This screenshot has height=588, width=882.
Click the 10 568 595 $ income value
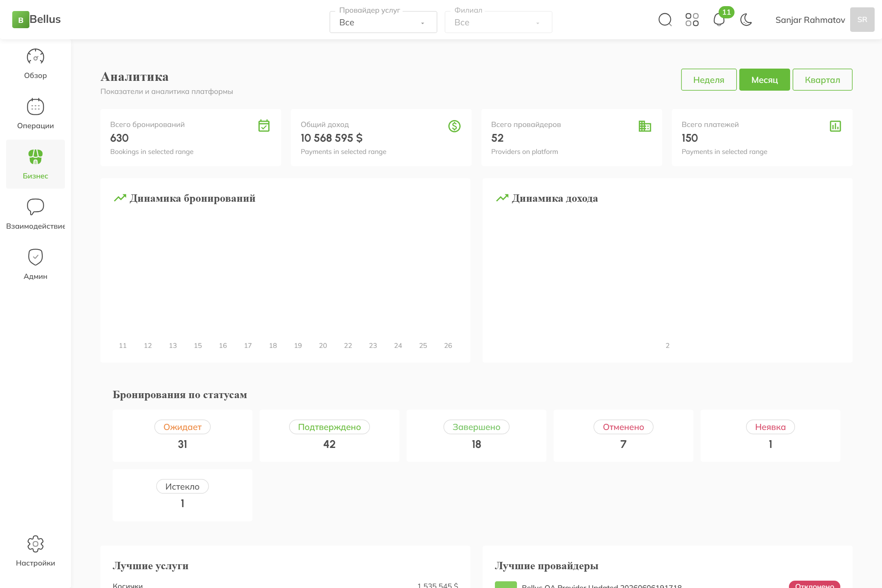tap(332, 138)
